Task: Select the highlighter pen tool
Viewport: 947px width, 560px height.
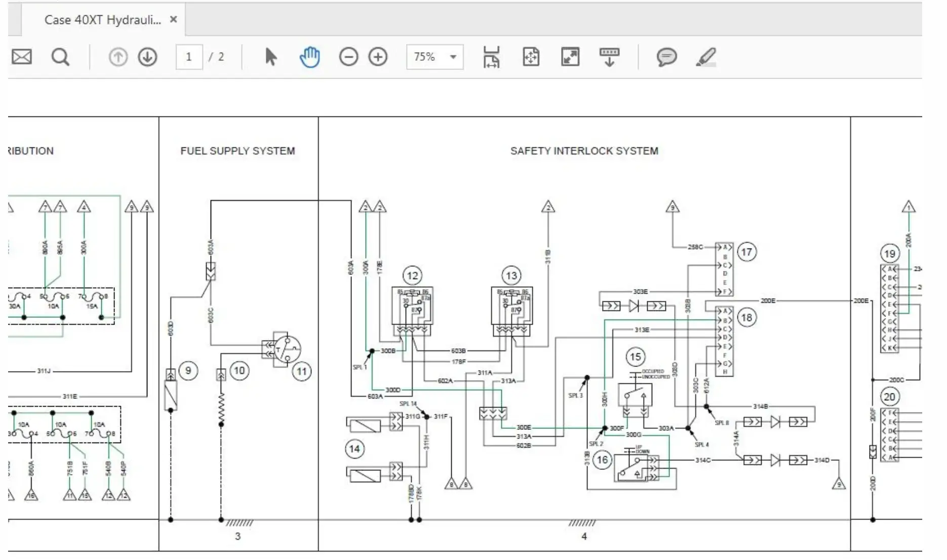Action: [706, 57]
